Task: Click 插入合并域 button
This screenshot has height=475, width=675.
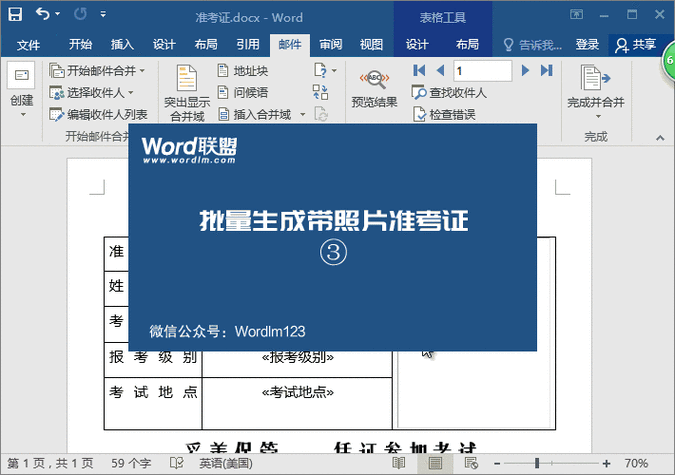Action: [x=255, y=115]
